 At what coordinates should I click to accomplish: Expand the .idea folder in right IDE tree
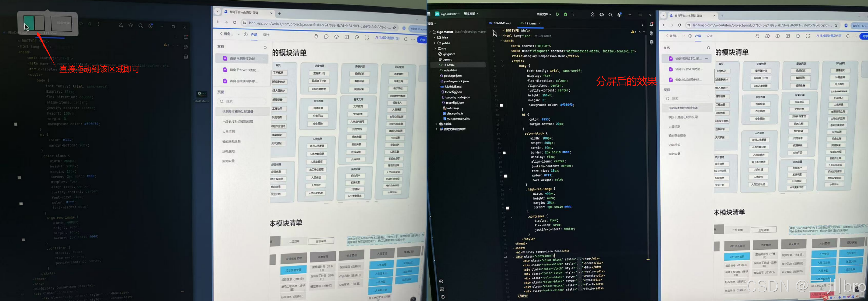[x=435, y=38]
